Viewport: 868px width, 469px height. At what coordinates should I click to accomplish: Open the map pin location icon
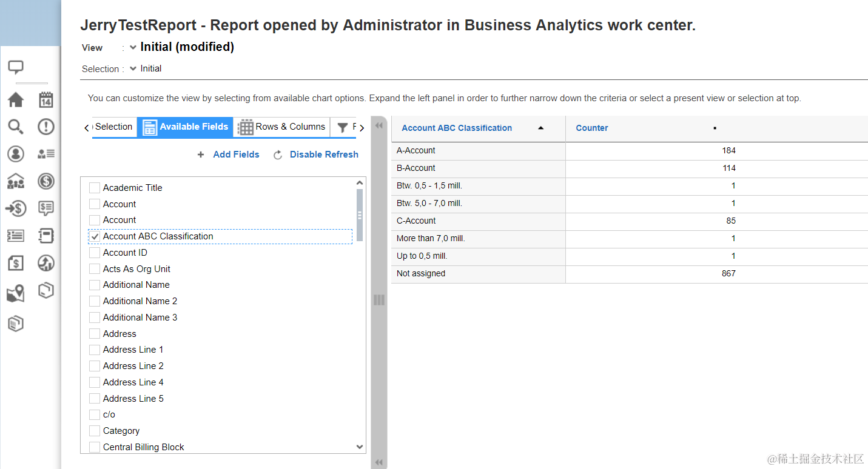(16, 294)
